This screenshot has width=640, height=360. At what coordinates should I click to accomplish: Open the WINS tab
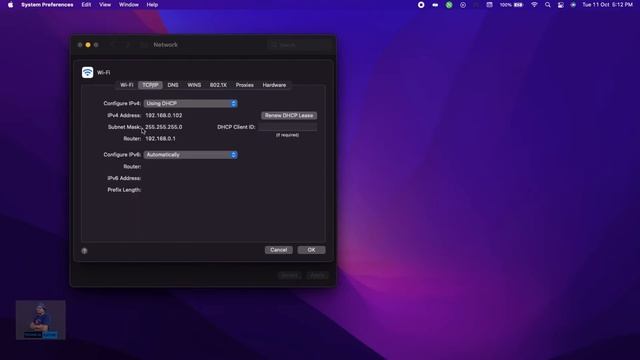194,85
